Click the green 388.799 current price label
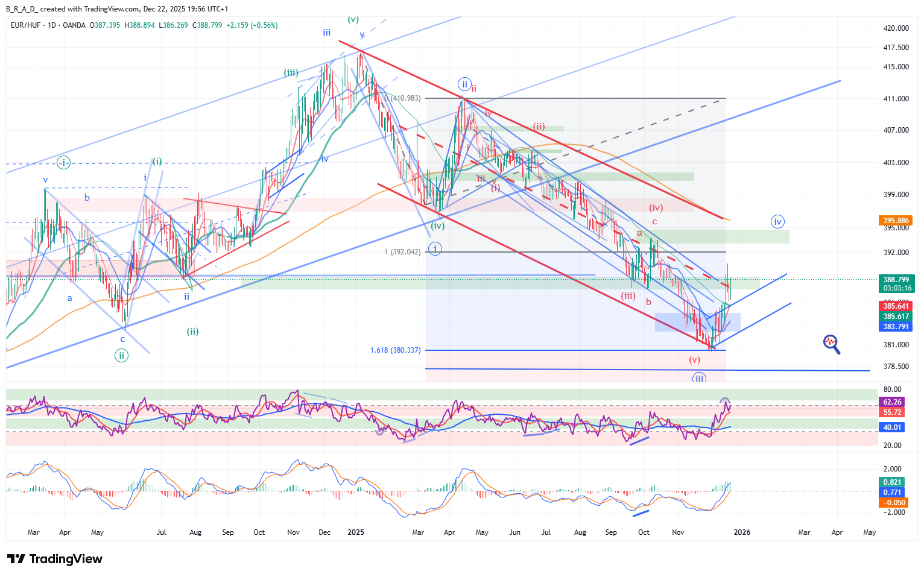Viewport: 924px width, 577px height. pyautogui.click(x=896, y=280)
